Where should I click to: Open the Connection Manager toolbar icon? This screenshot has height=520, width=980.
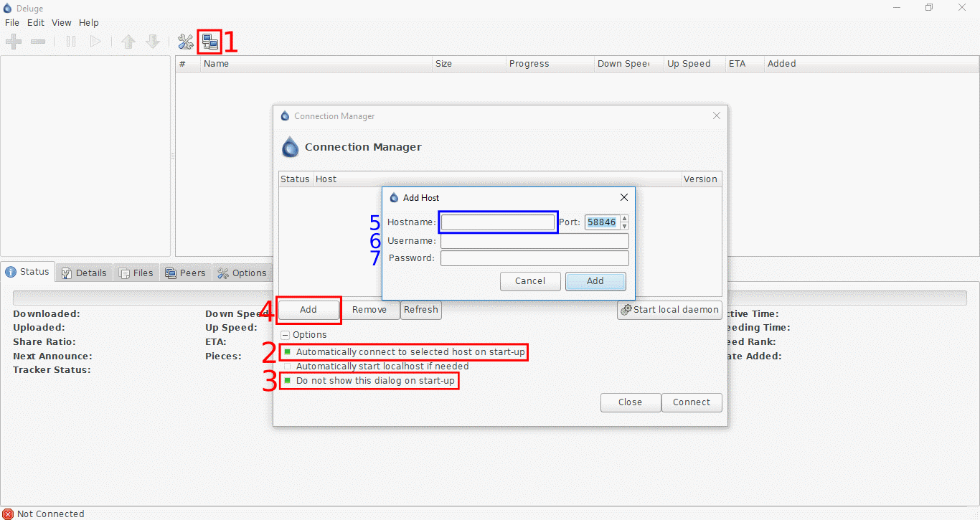209,41
